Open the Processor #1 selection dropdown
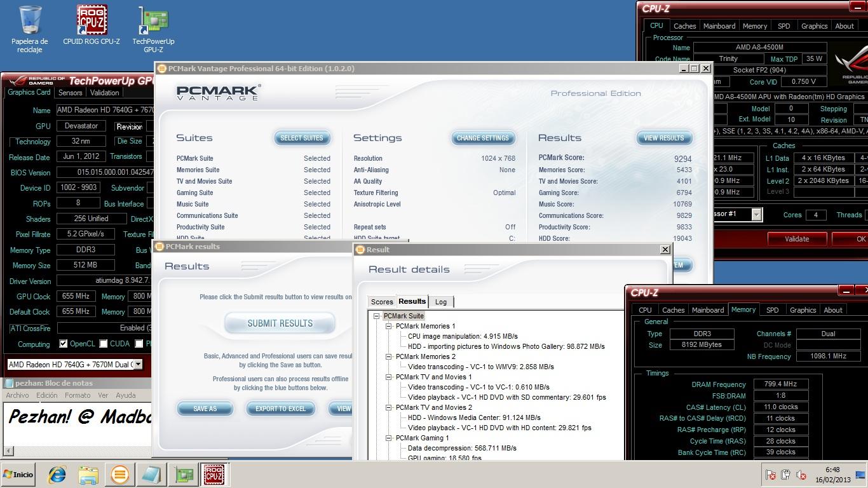Viewport: 868px width, 488px height. pyautogui.click(x=756, y=215)
